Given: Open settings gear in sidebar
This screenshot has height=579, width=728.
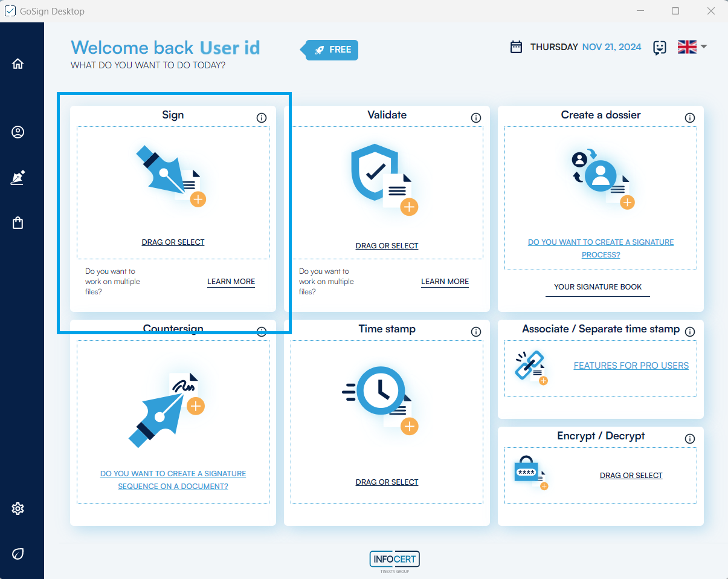Looking at the screenshot, I should coord(18,509).
